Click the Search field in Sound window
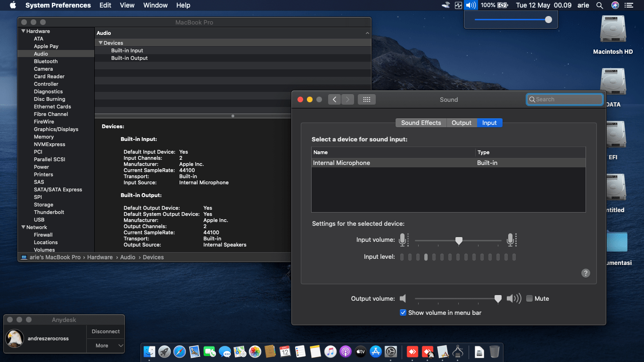This screenshot has width=644, height=362. tap(565, 99)
